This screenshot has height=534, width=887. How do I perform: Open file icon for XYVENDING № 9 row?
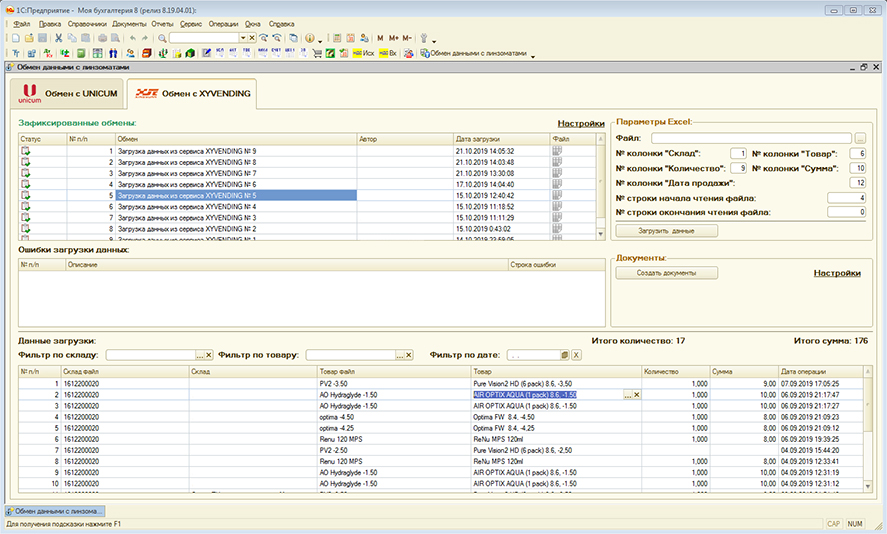(557, 150)
